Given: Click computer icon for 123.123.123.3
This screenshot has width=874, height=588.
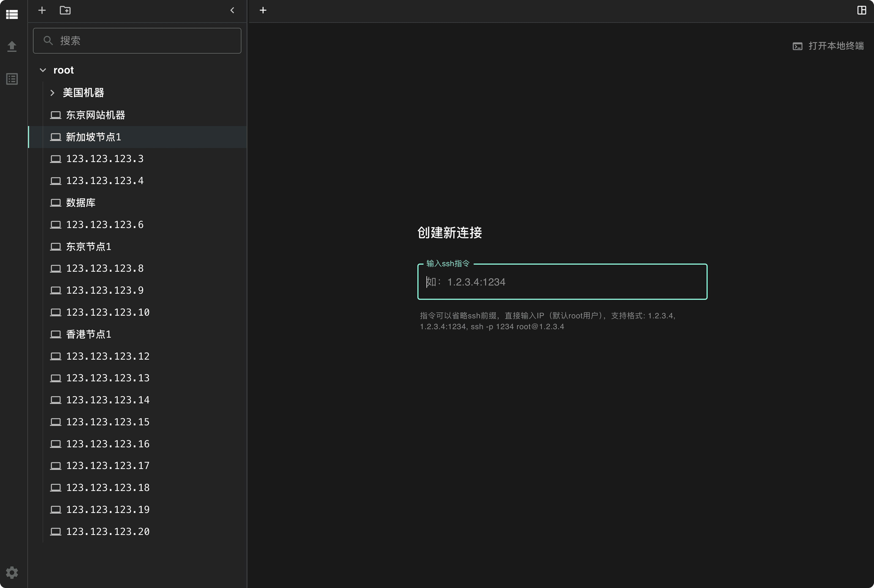Looking at the screenshot, I should 56,159.
